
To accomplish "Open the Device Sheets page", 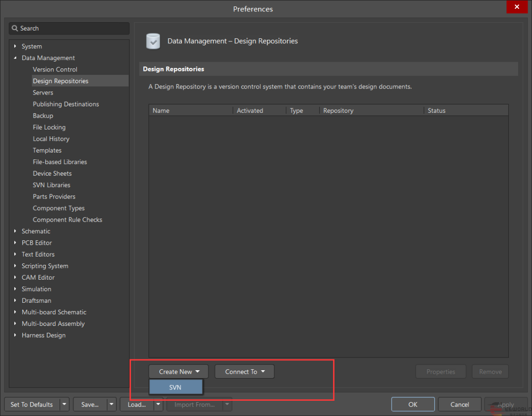I will click(52, 173).
